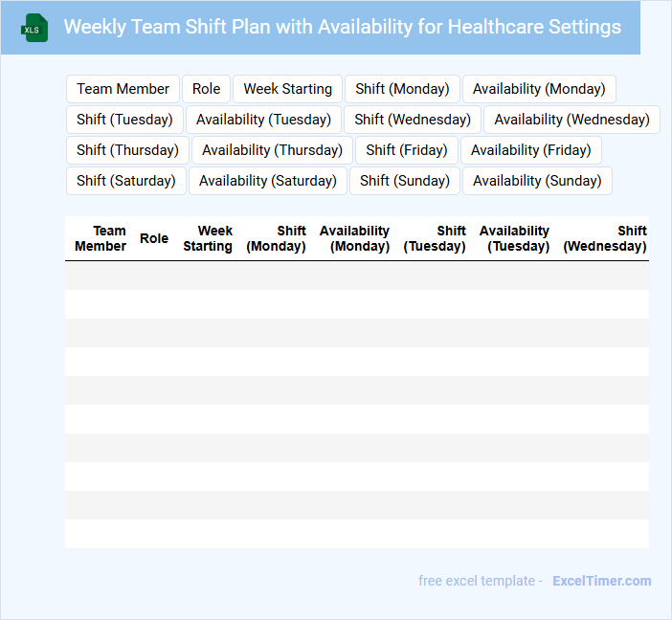The image size is (672, 620).
Task: Select the Shift (Wednesday) column header
Action: [x=605, y=238]
